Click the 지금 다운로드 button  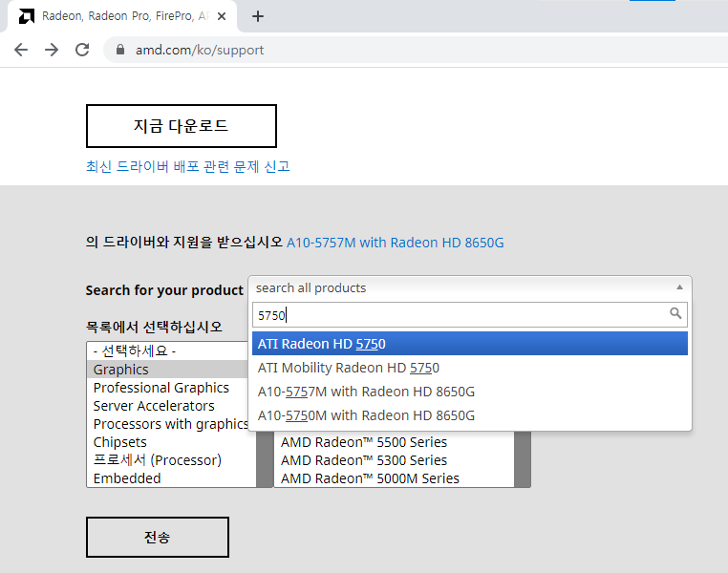[182, 126]
